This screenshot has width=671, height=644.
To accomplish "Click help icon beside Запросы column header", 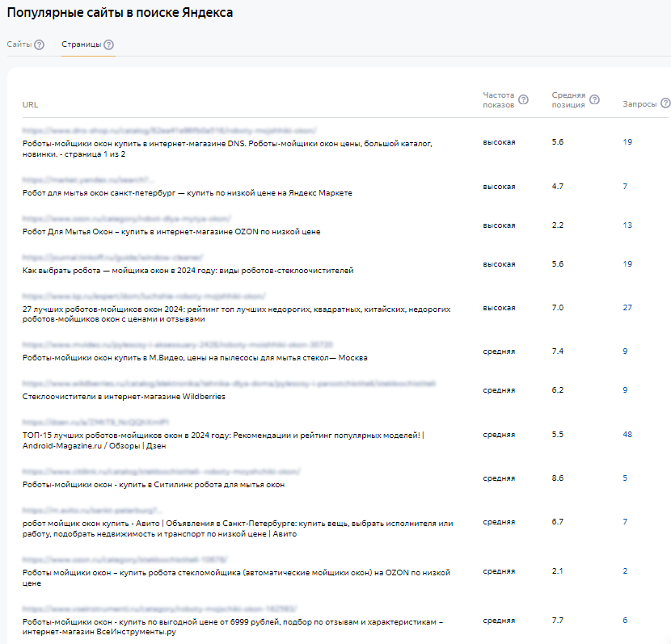I will [665, 103].
